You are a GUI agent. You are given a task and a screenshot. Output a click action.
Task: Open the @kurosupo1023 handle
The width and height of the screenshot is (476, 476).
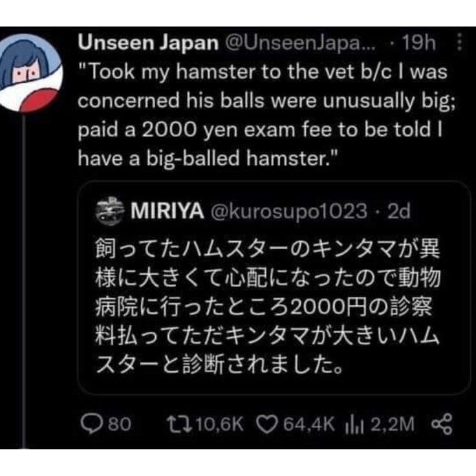(x=290, y=213)
